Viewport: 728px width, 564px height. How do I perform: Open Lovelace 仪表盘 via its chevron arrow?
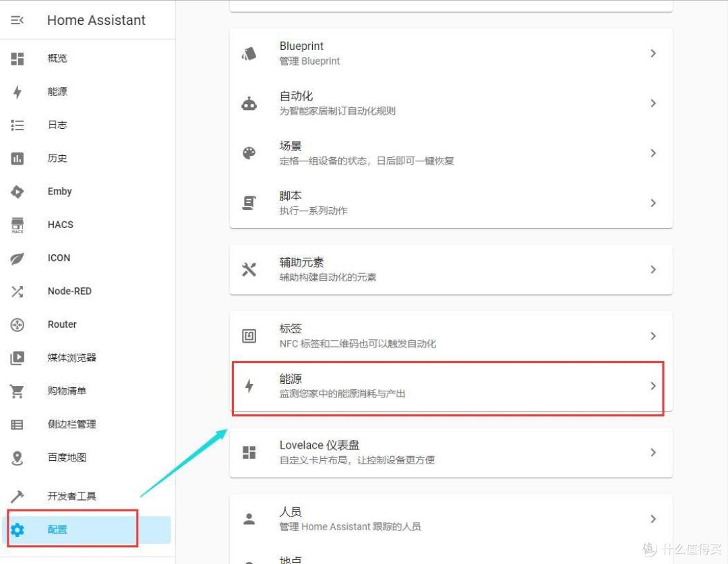pyautogui.click(x=653, y=452)
